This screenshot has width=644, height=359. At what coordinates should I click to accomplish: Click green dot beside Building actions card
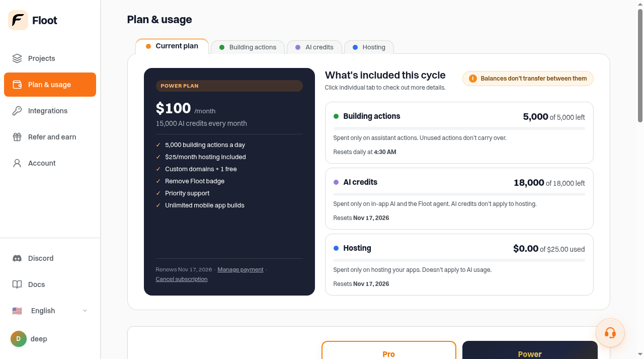tap(336, 116)
